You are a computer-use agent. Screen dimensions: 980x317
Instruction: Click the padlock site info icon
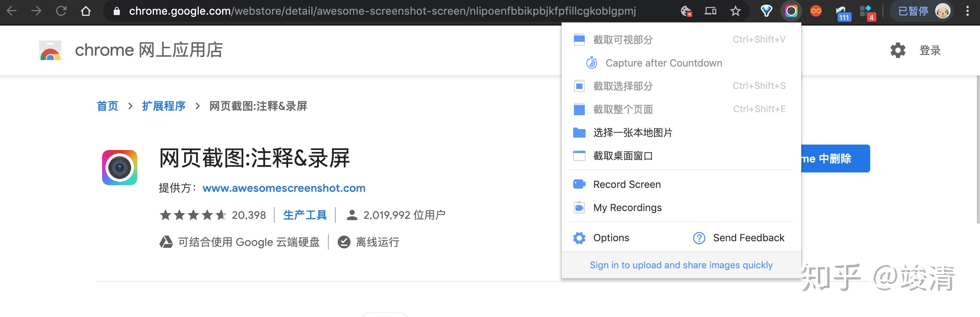116,11
